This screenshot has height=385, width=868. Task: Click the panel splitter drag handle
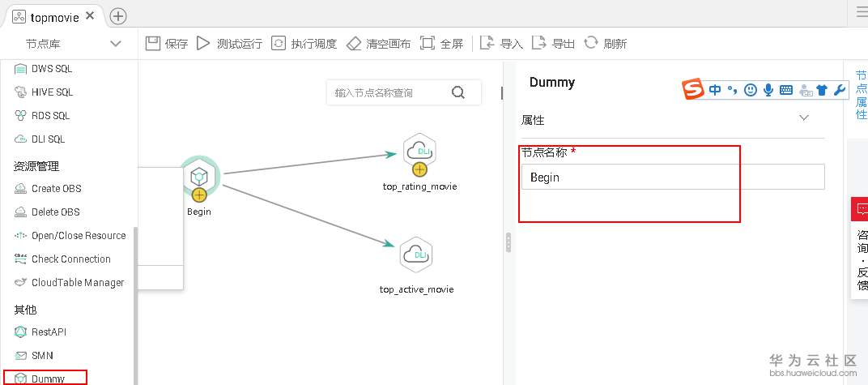point(508,242)
